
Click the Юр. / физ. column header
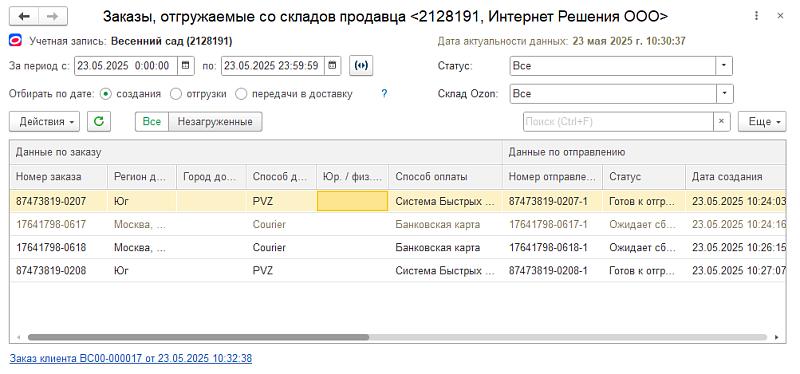(x=353, y=177)
